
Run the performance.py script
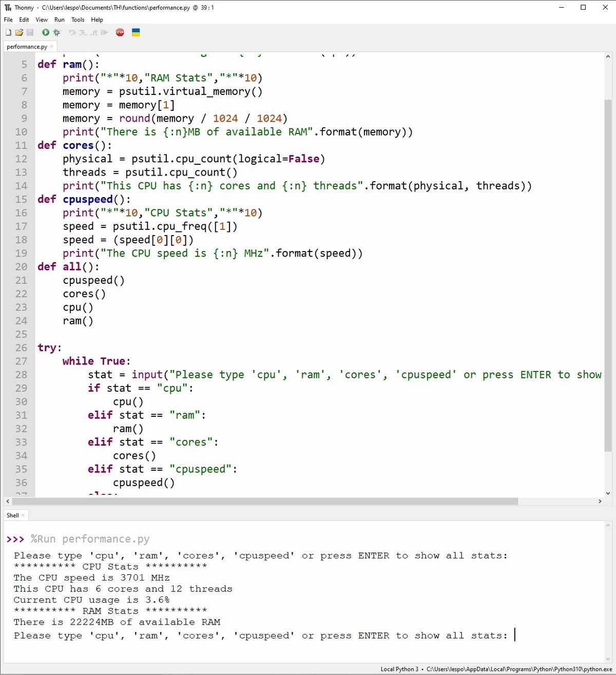coord(46,32)
